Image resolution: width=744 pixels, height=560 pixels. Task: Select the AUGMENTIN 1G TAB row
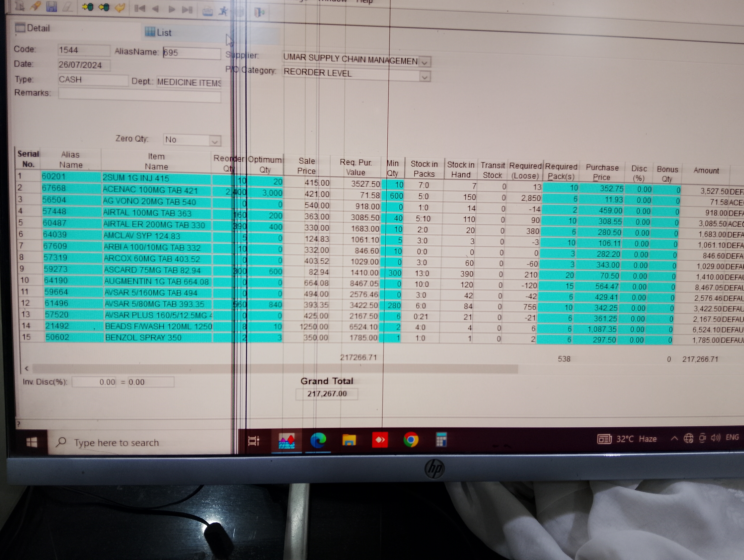[156, 281]
